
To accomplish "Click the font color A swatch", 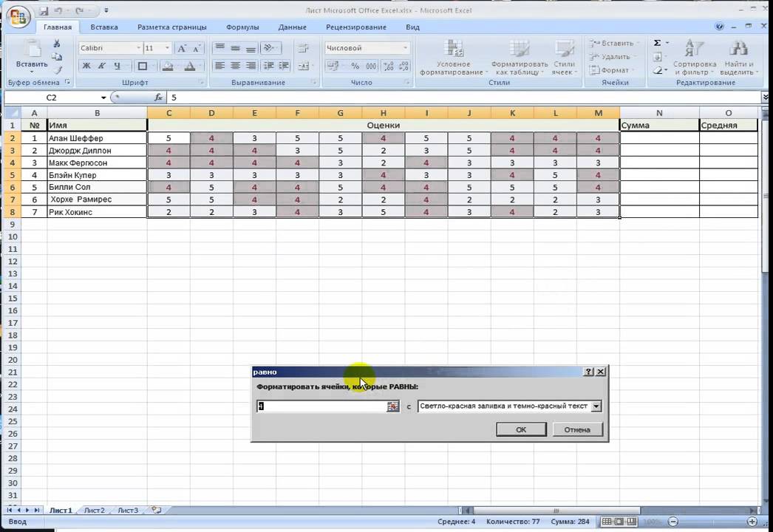I will [x=190, y=66].
